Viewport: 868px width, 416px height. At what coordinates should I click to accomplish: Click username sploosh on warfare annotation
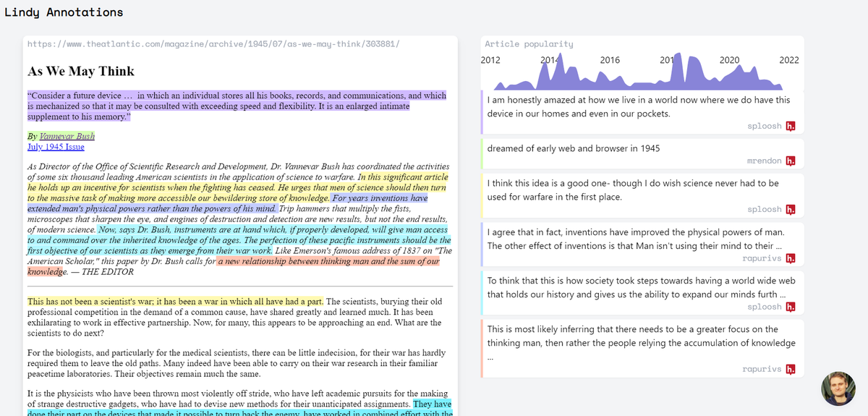pos(765,210)
